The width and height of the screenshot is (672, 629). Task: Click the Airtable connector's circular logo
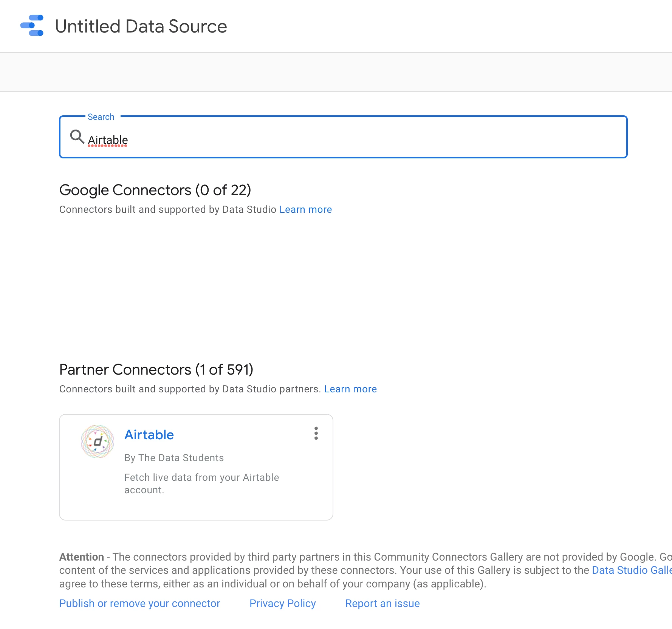tap(98, 441)
